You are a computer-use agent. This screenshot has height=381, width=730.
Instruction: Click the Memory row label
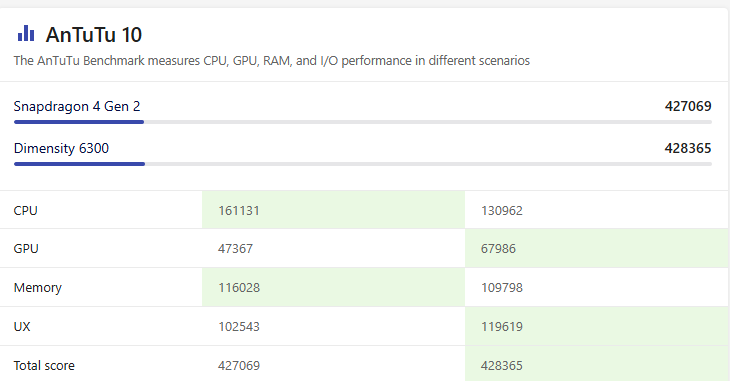pyautogui.click(x=38, y=288)
